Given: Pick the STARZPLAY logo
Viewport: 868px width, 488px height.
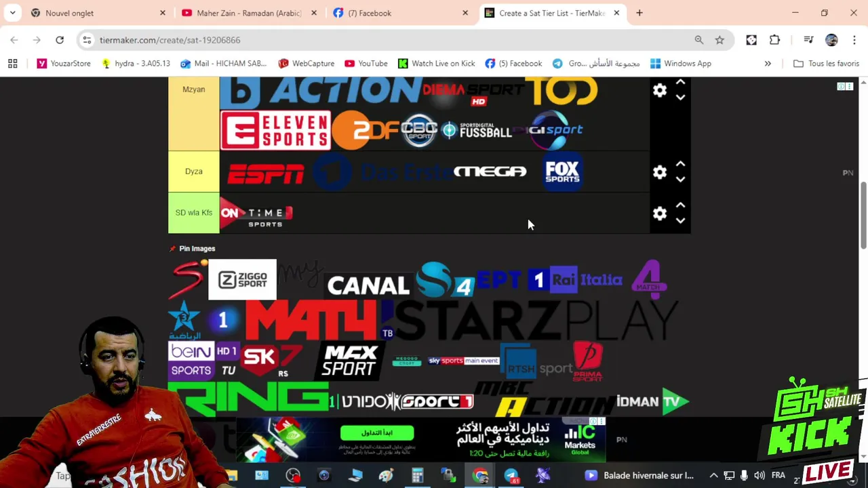Looking at the screenshot, I should (x=536, y=320).
